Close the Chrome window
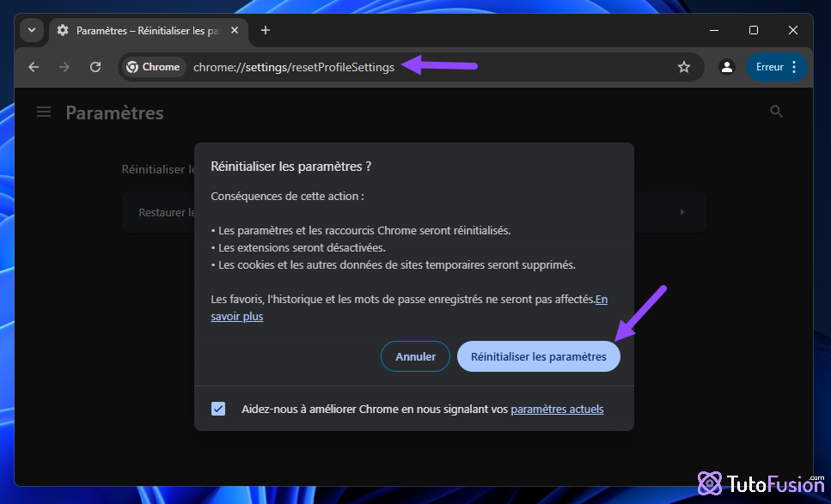This screenshot has height=504, width=831. click(793, 30)
